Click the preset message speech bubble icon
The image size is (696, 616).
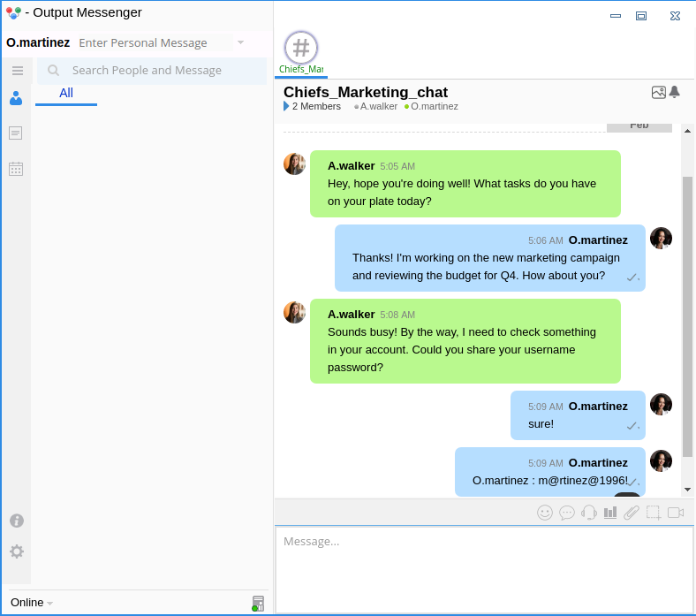(567, 513)
